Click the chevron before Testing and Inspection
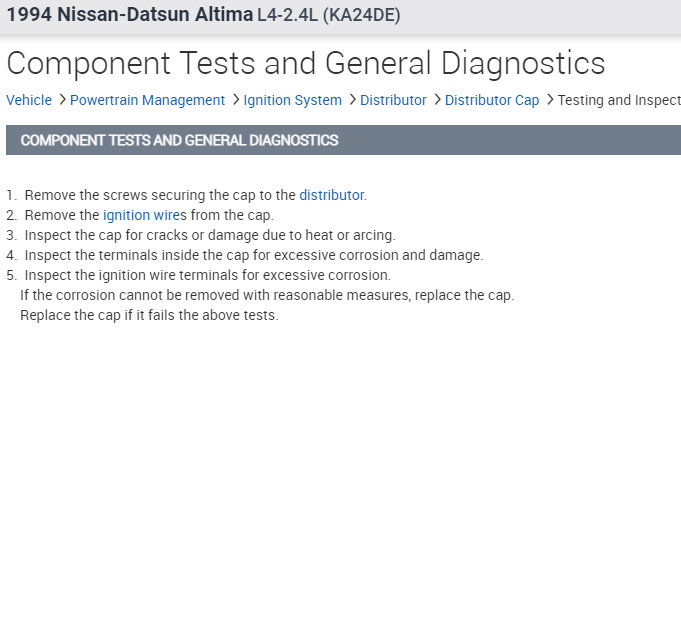 pyautogui.click(x=550, y=100)
